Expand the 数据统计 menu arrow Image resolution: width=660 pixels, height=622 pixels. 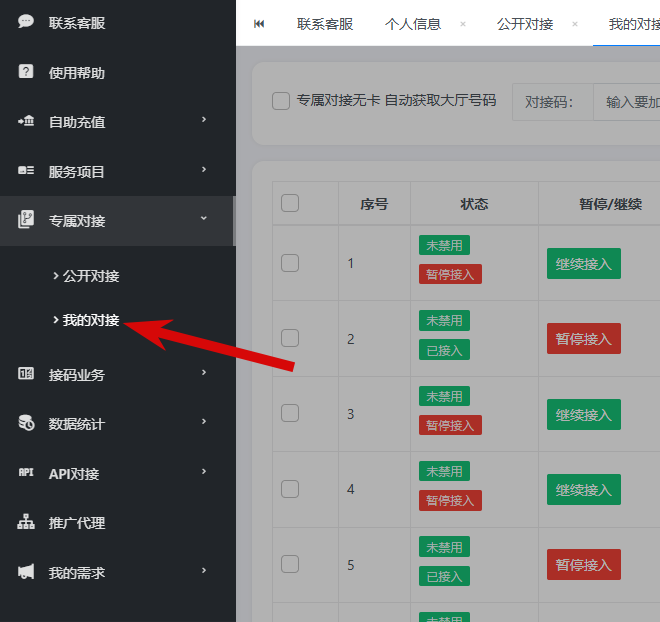(x=204, y=421)
